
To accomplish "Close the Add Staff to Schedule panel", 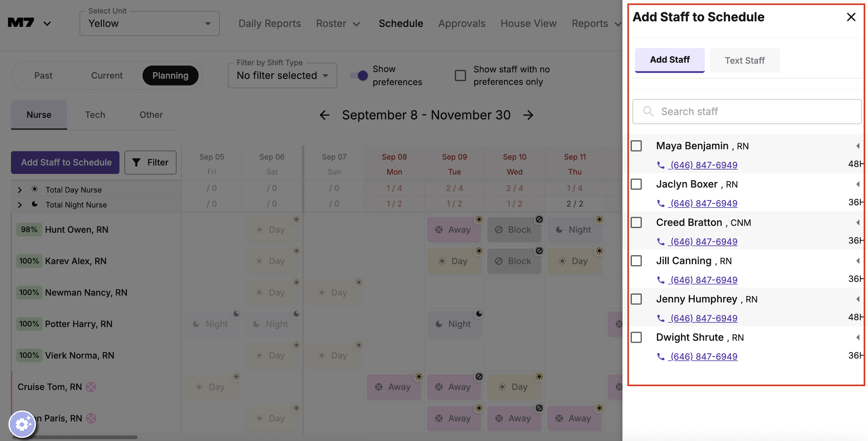I will click(851, 17).
